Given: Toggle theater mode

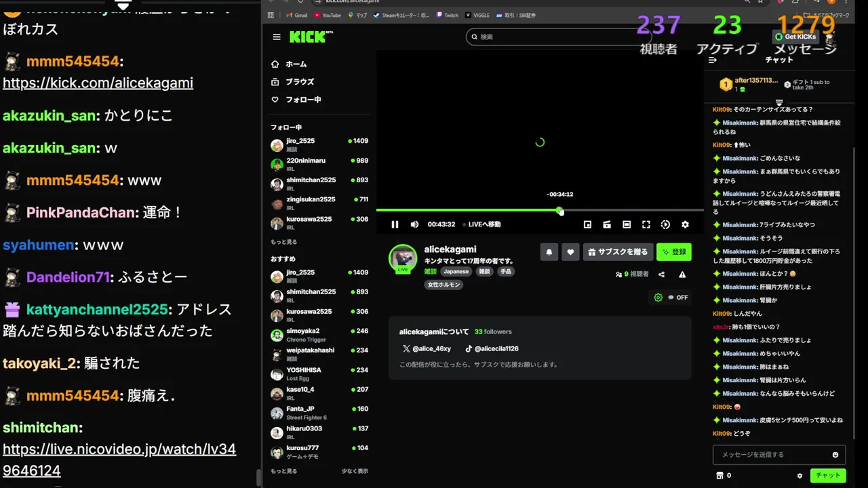Looking at the screenshot, I should click(x=627, y=224).
